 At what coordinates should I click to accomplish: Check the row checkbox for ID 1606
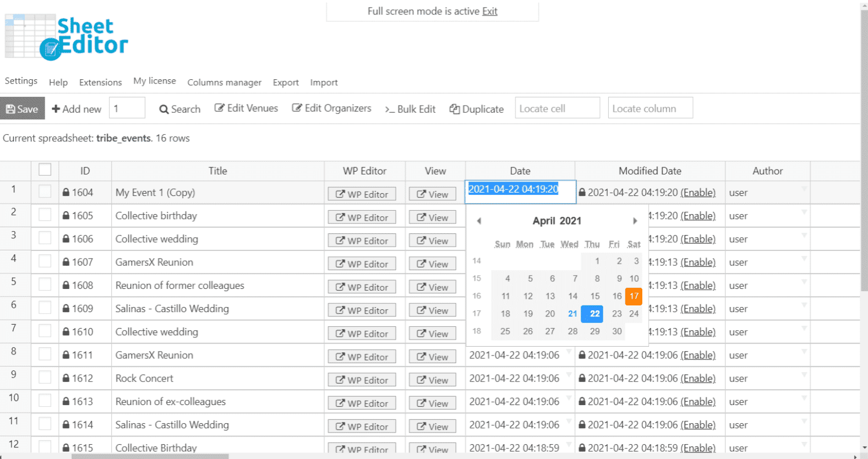[45, 238]
